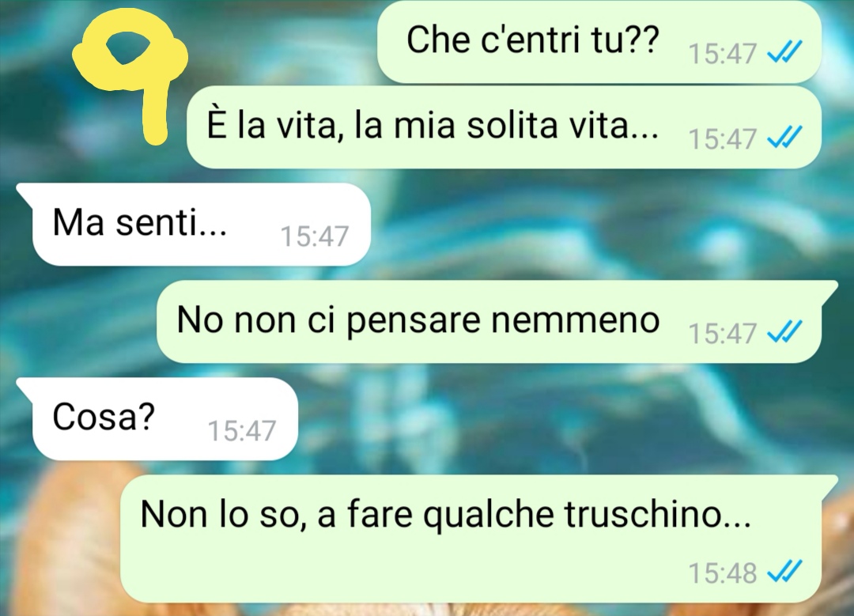Click the chat wallpaper right of "Ma senti..."
The height and width of the screenshot is (616, 854).
click(x=599, y=225)
